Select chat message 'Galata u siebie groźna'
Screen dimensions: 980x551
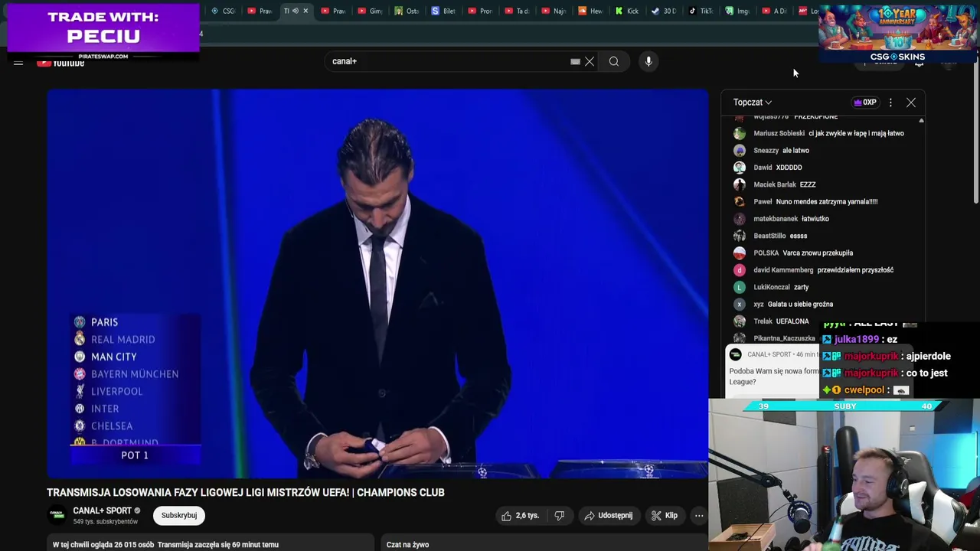800,304
